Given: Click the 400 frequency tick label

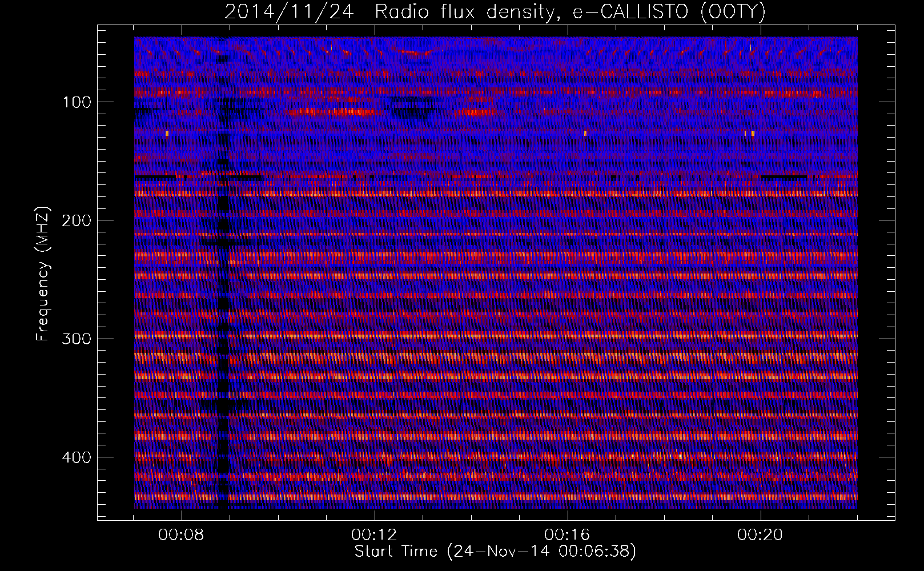Looking at the screenshot, I should point(77,457).
